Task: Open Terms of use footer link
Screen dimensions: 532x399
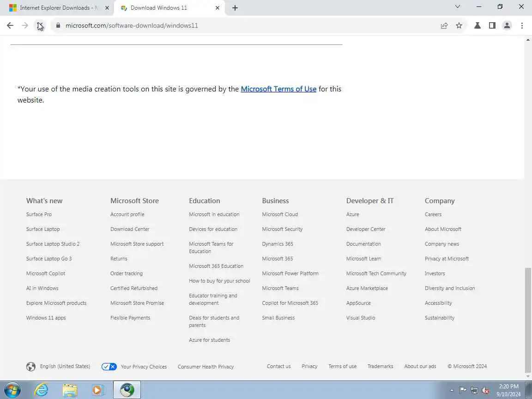Action: (342, 366)
